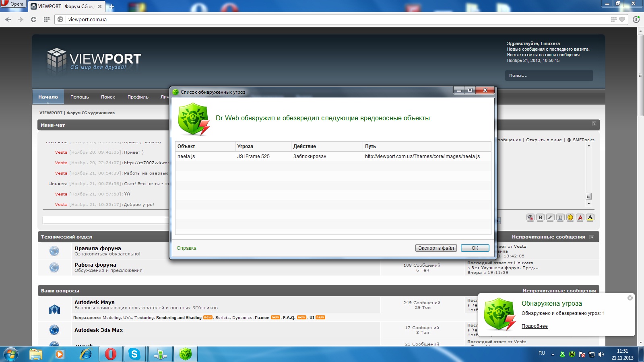Show hidden system tray icons
The image size is (644, 362).
tap(553, 354)
